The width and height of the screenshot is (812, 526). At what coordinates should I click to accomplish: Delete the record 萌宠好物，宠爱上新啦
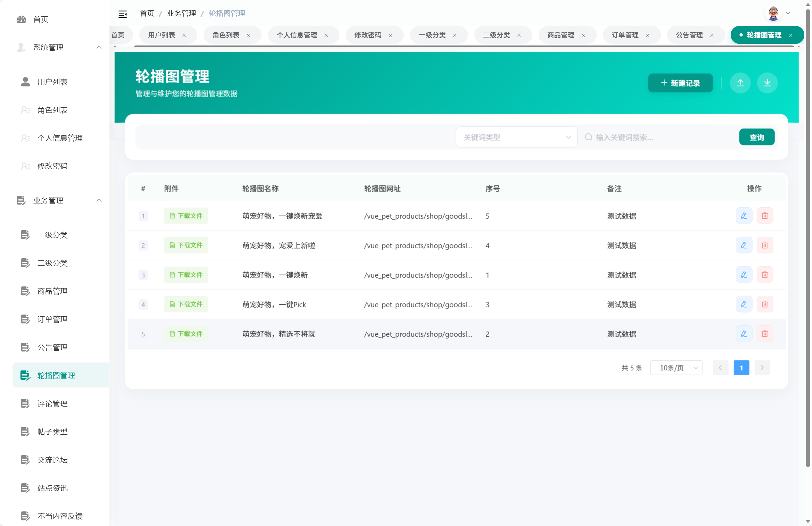(x=765, y=245)
